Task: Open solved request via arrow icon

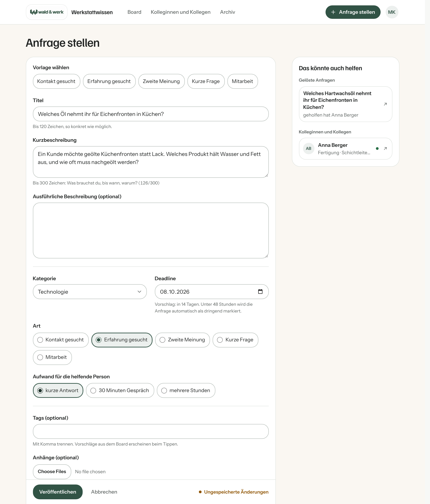Action: tap(385, 104)
